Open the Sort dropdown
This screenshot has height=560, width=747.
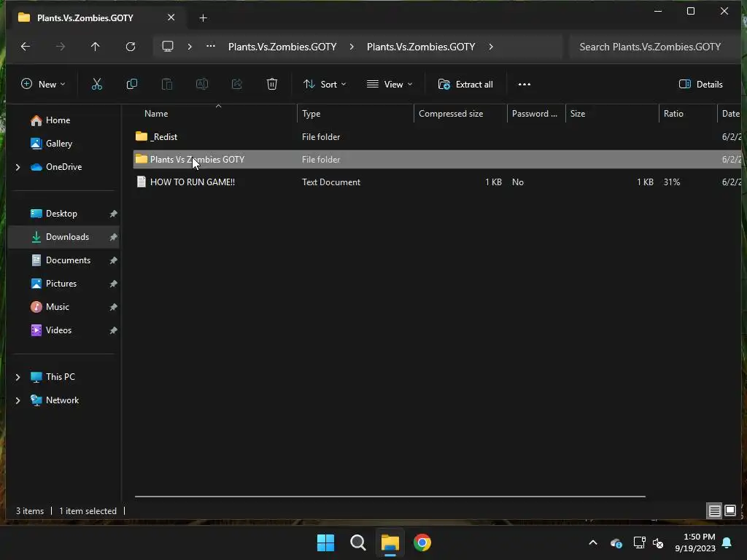(x=325, y=85)
